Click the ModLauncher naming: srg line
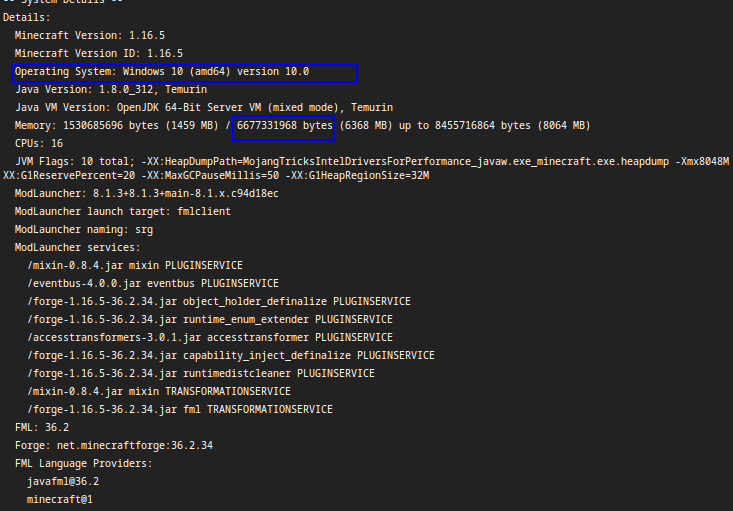Screen dimensions: 733x511 point(84,229)
